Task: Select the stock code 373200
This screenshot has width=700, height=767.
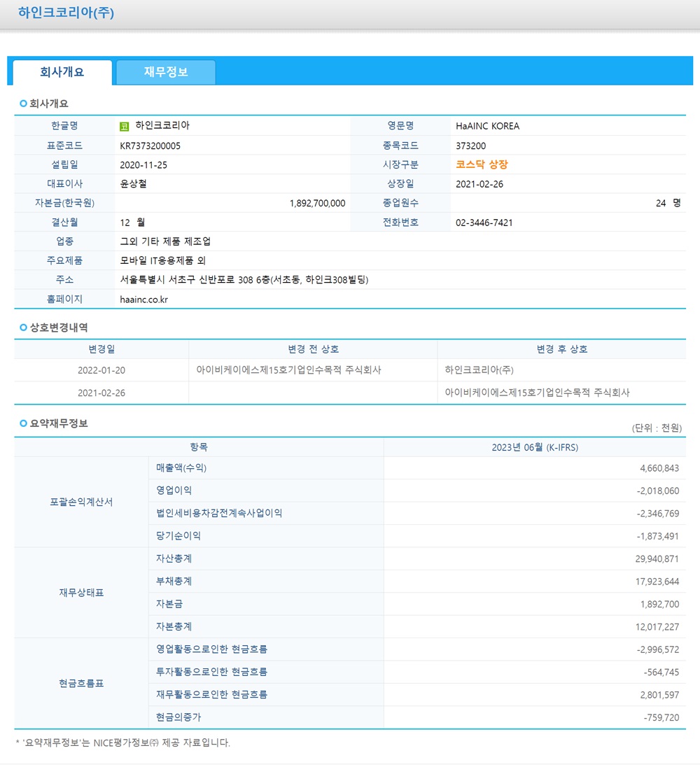Action: 470,146
